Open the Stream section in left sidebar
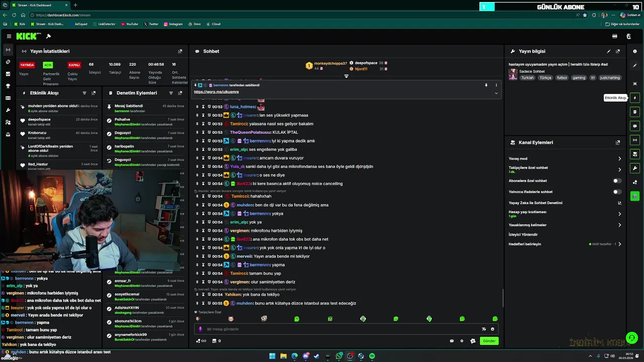 tap(8, 50)
